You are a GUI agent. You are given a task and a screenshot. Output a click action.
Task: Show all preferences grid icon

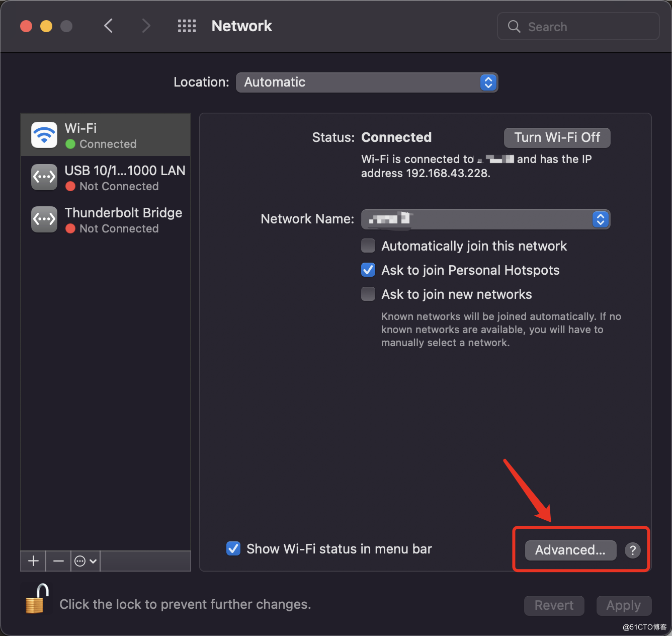[187, 26]
